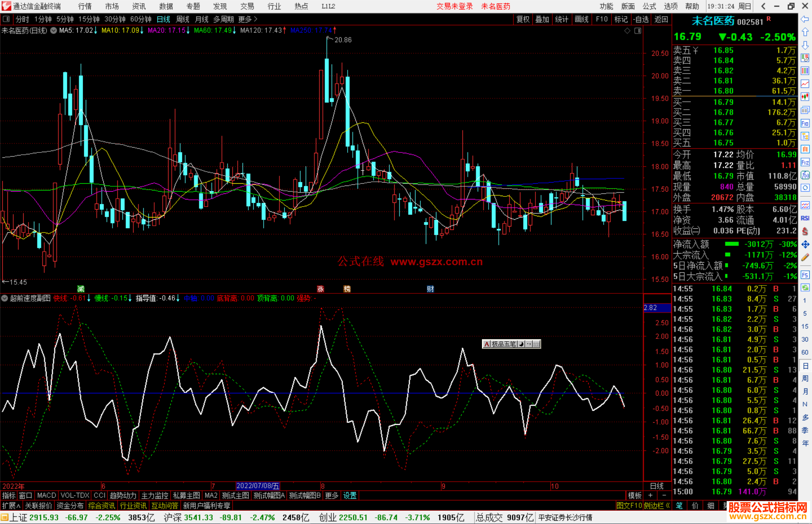Expand the 扩展 panel at bottom left

tap(11, 506)
